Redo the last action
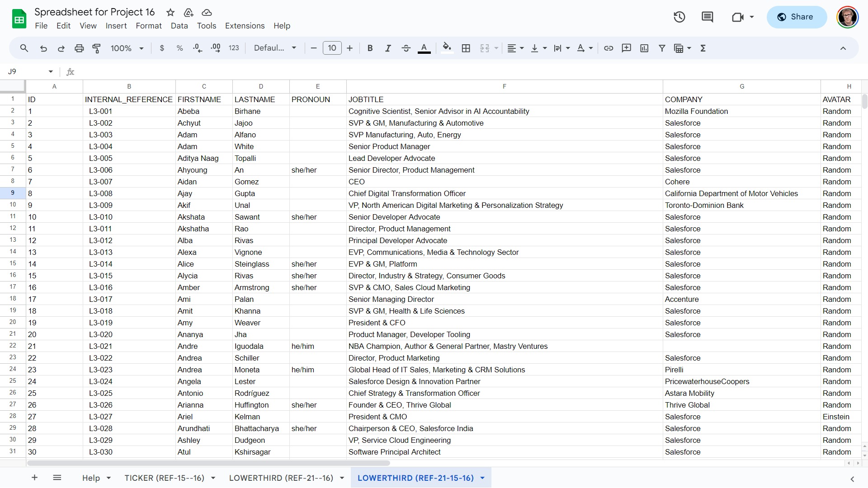This screenshot has height=488, width=868. (61, 48)
